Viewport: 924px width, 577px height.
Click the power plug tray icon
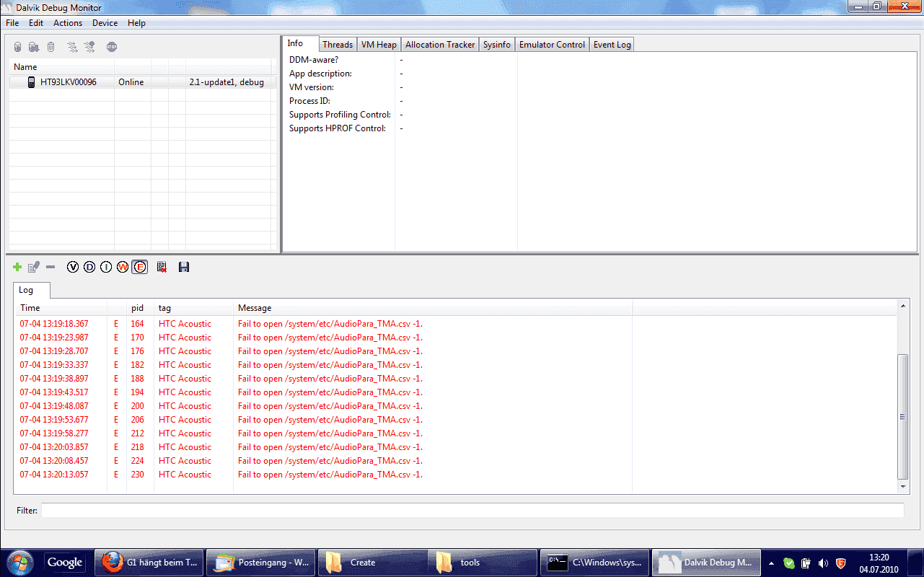coord(806,563)
